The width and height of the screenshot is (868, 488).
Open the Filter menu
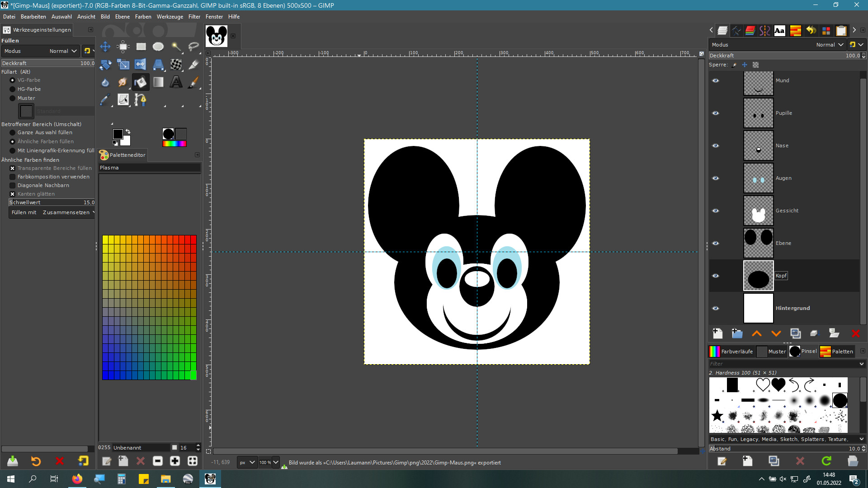coord(194,17)
